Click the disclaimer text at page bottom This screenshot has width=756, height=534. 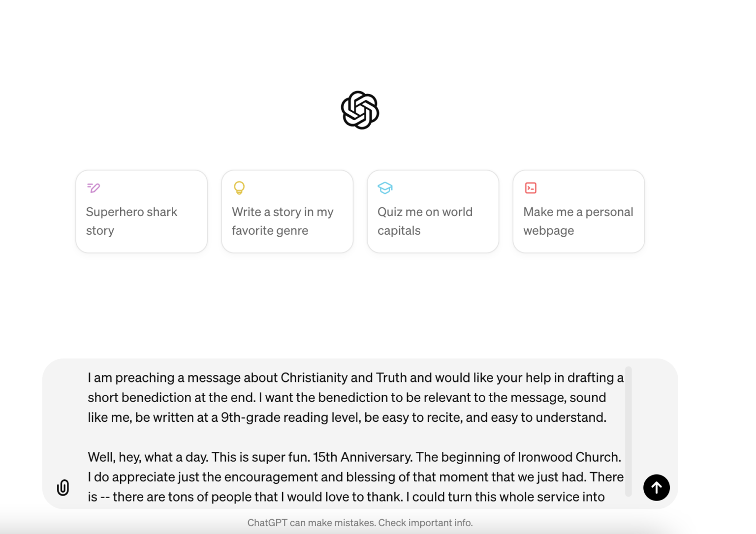(360, 523)
